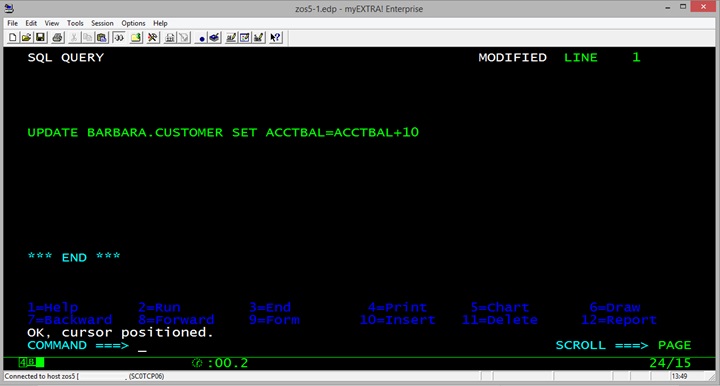Click the 3=End function key label
Image resolution: width=720 pixels, height=386 pixels.
[x=270, y=307]
